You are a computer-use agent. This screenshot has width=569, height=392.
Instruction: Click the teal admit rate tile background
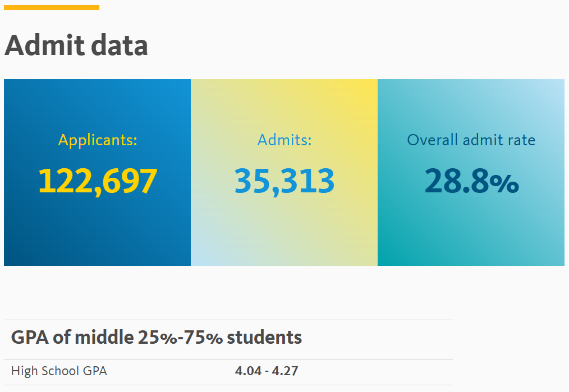coord(471,232)
